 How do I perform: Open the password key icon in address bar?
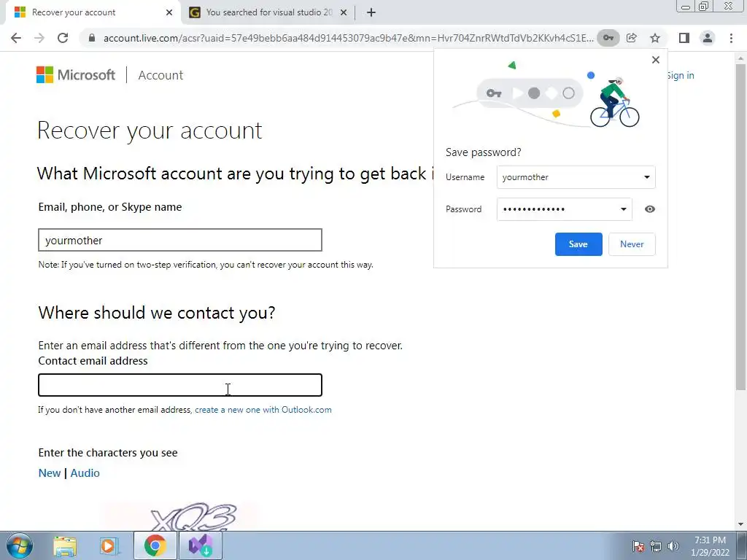[x=608, y=38]
